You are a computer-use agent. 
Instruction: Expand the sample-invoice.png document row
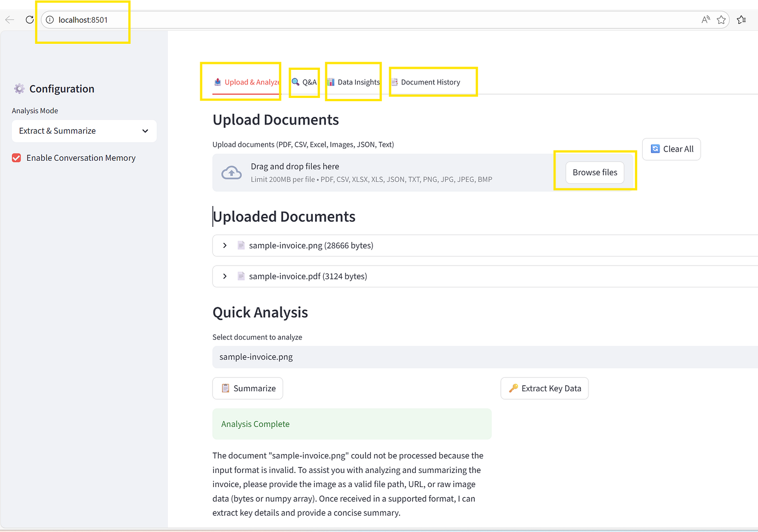point(485,246)
